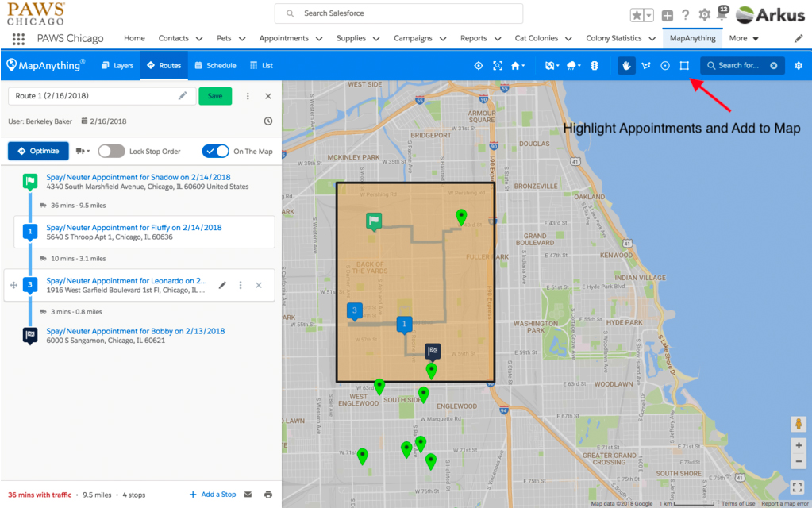Close the Route 1 panel
The width and height of the screenshot is (812, 508).
[x=268, y=96]
